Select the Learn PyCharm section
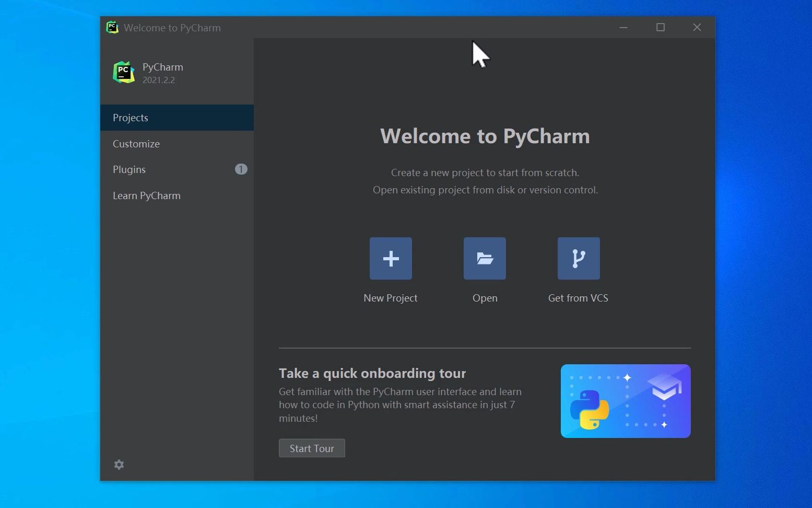This screenshot has width=812, height=508. [x=147, y=195]
